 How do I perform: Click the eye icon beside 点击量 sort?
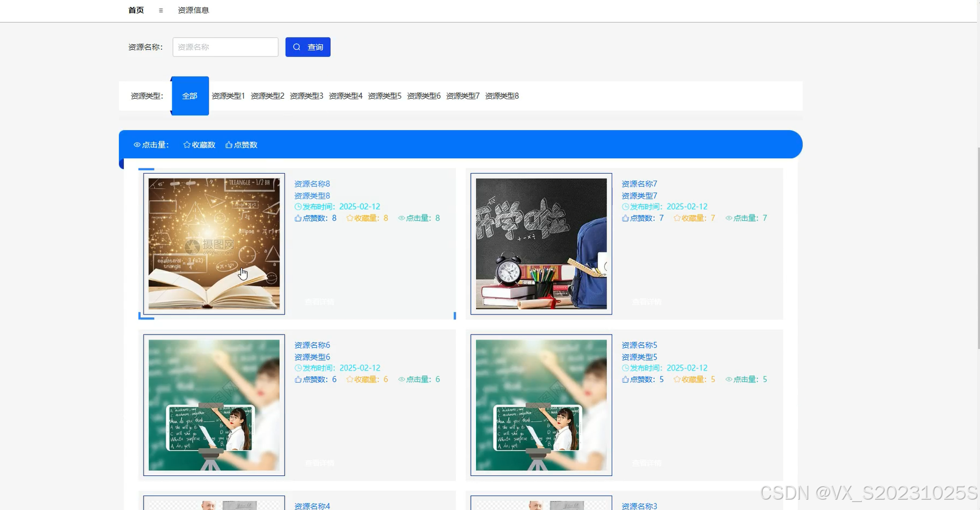point(137,145)
